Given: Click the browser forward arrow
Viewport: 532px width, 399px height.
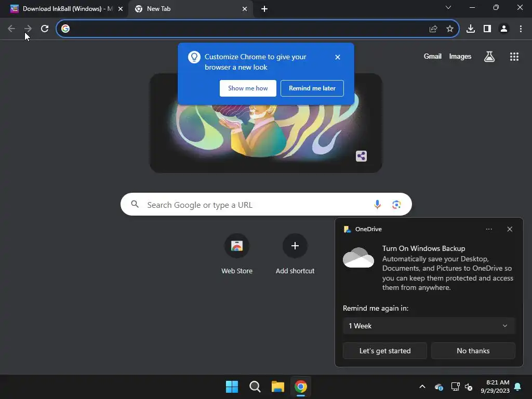Looking at the screenshot, I should click(28, 29).
